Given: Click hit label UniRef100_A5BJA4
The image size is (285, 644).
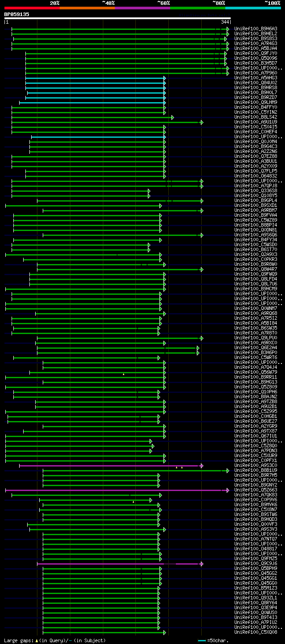Looking at the screenshot, I should (x=256, y=49).
